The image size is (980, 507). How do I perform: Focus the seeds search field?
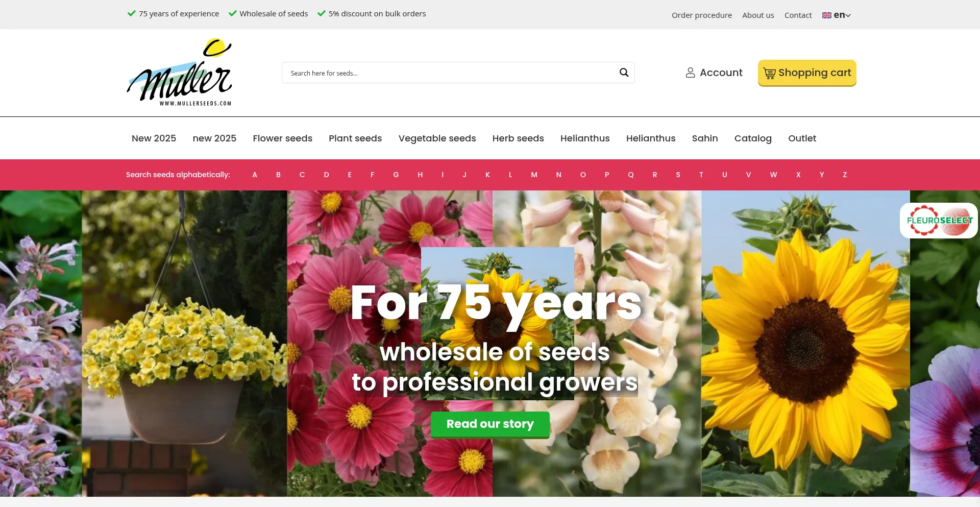[449, 73]
